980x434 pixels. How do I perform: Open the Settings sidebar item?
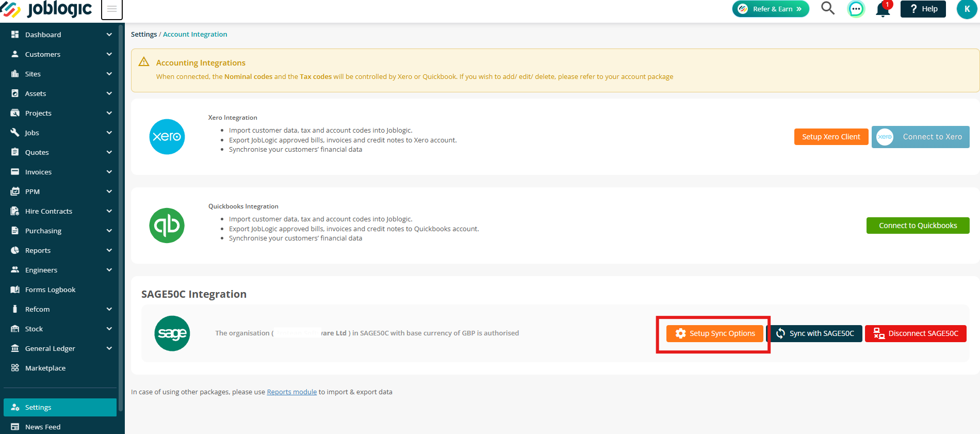[x=60, y=407]
